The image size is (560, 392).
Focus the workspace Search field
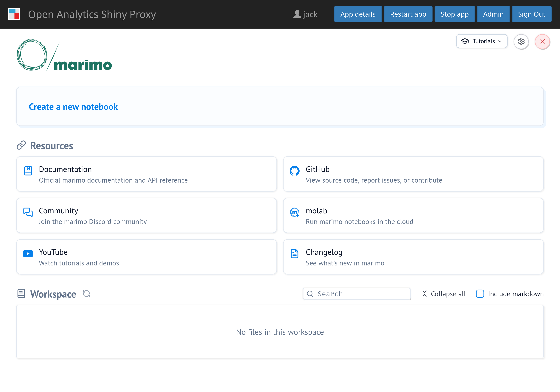(x=357, y=294)
